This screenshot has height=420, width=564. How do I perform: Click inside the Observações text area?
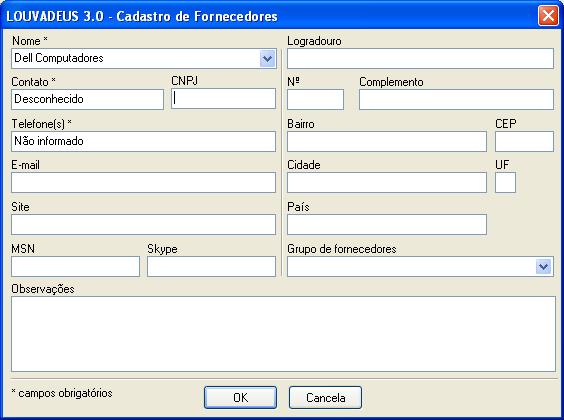pos(283,334)
